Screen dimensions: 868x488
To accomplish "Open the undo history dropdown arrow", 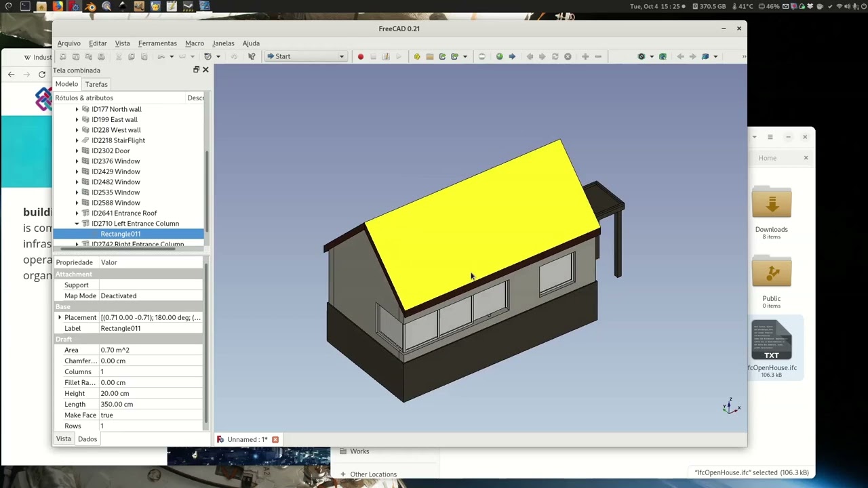I will tap(172, 56).
